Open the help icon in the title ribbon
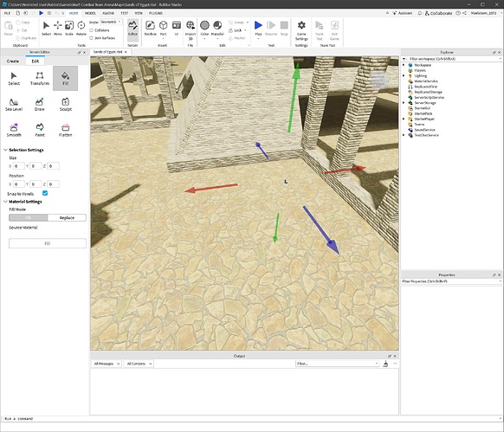 tap(458, 13)
